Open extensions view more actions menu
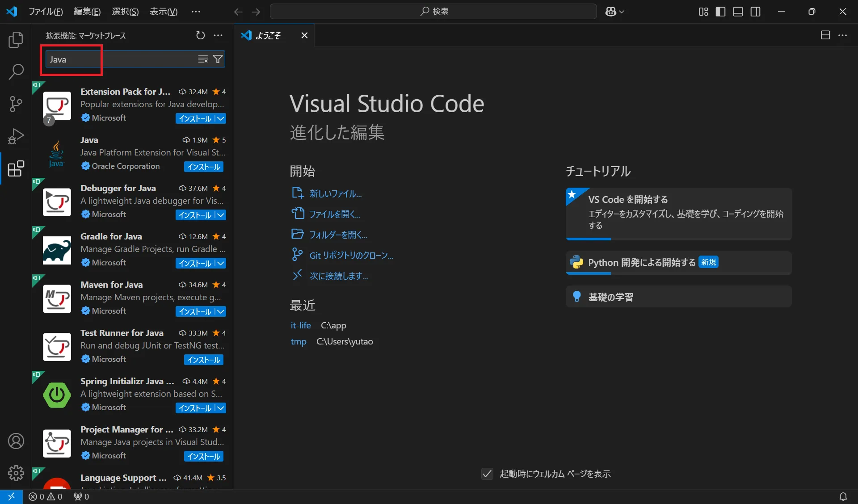The width and height of the screenshot is (858, 504). [x=218, y=35]
